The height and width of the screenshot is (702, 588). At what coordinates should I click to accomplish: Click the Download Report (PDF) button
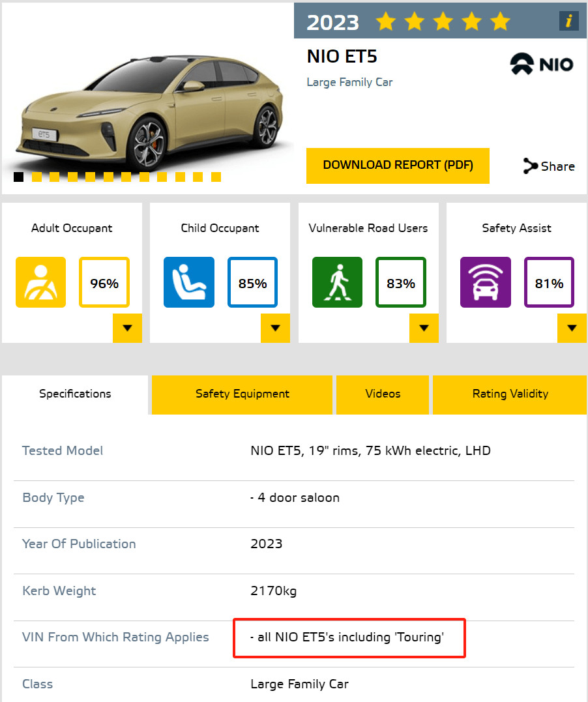(x=398, y=165)
